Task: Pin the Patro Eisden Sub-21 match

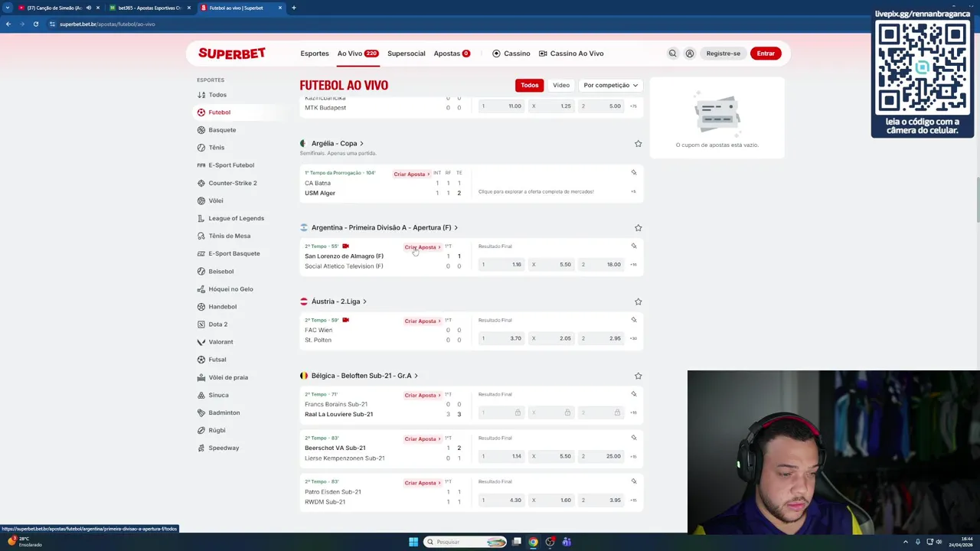Action: [633, 481]
